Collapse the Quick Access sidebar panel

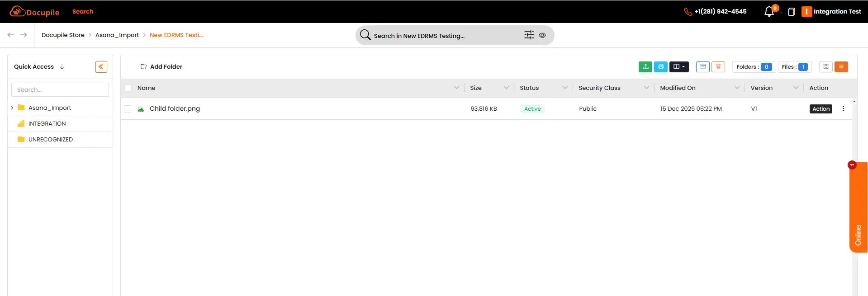coord(101,67)
